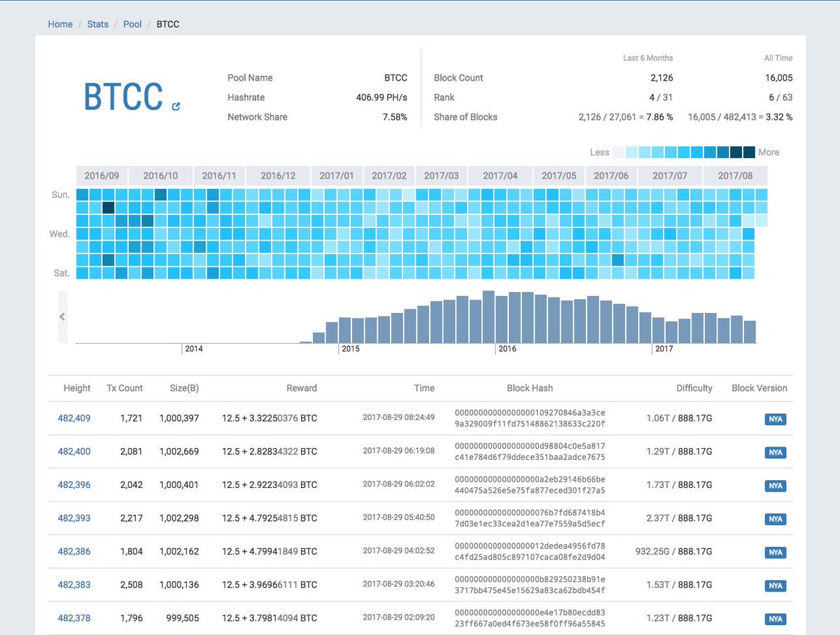Open block height 482,400
This screenshot has height=635, width=840.
[x=74, y=452]
